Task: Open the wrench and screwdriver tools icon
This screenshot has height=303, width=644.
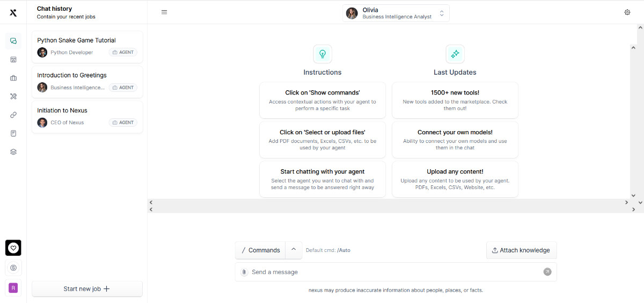Action: pos(13,97)
